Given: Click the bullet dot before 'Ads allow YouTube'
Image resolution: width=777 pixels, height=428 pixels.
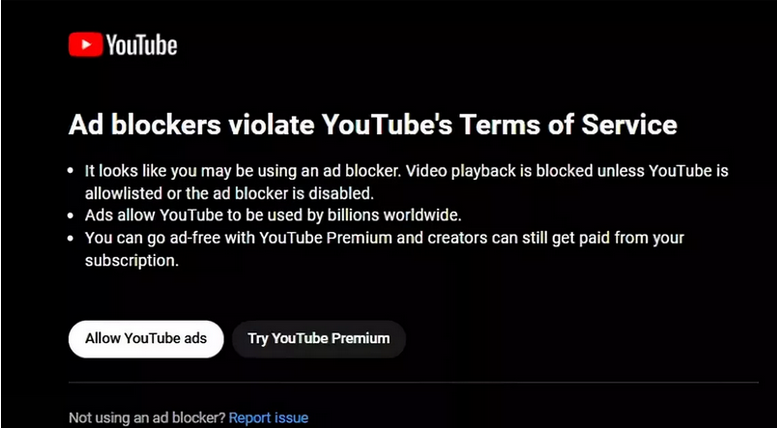Looking at the screenshot, I should [x=73, y=215].
